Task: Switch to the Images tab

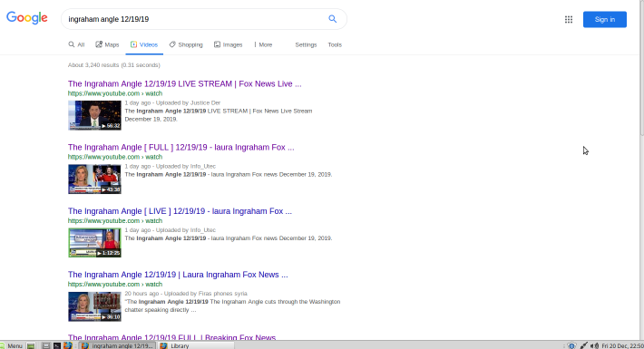Action: (229, 44)
